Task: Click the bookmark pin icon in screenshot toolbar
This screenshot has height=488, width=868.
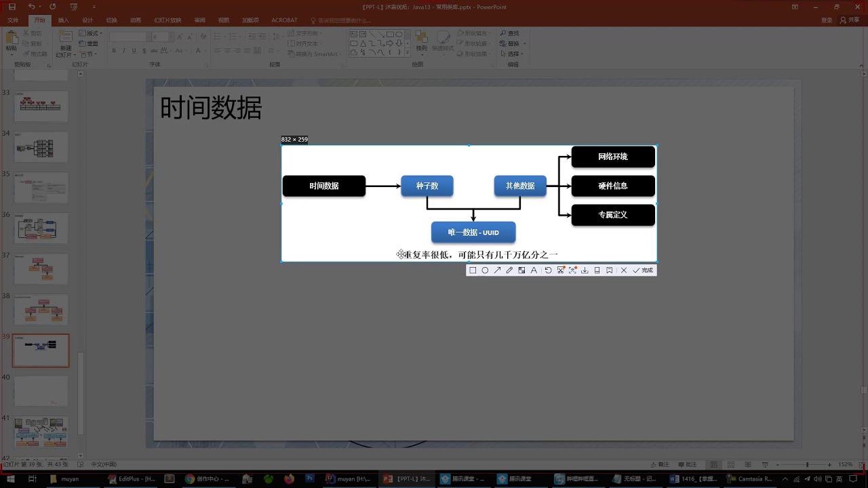Action: click(x=609, y=270)
